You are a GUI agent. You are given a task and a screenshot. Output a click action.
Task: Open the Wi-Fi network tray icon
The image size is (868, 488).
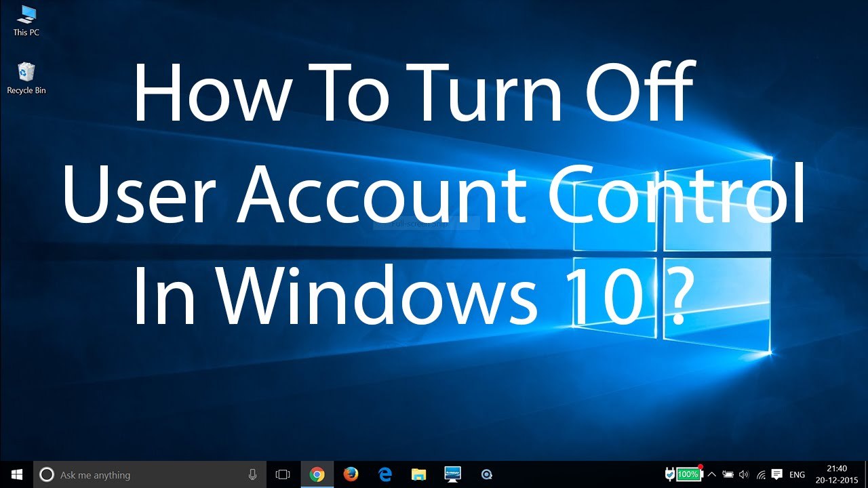point(761,474)
